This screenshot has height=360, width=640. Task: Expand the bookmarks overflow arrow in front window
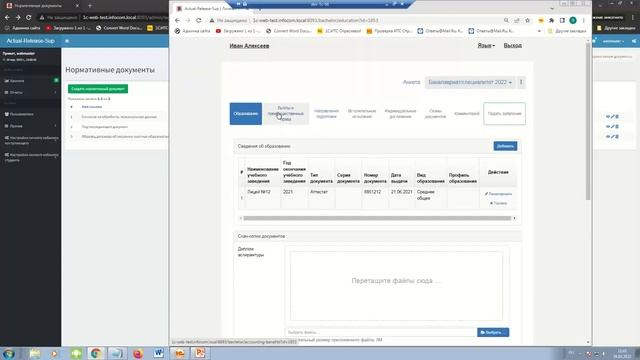pyautogui.click(x=539, y=31)
